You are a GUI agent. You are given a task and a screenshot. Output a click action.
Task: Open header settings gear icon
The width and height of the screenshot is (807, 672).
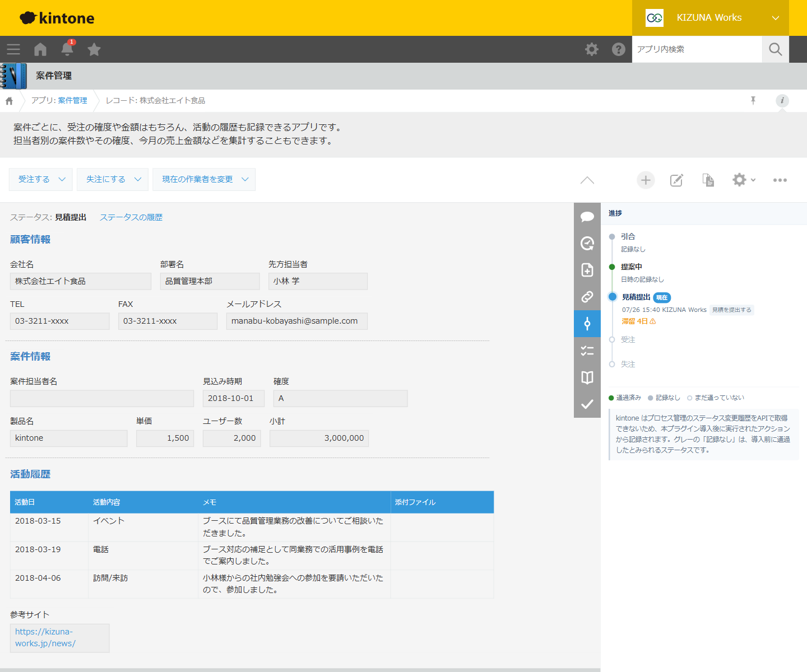coord(592,49)
